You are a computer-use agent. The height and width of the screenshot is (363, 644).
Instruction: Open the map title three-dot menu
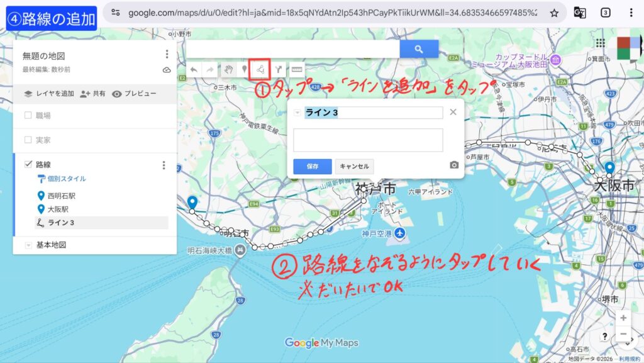(167, 55)
